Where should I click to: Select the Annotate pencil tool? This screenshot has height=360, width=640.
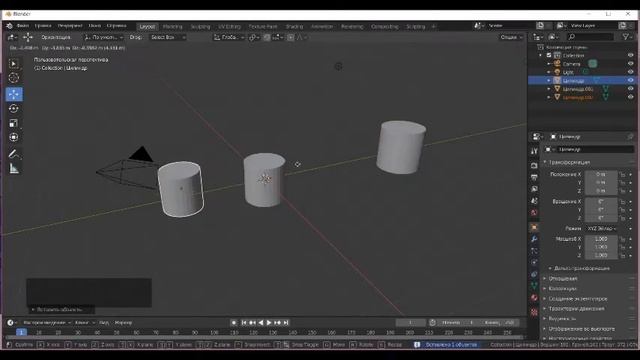13,154
